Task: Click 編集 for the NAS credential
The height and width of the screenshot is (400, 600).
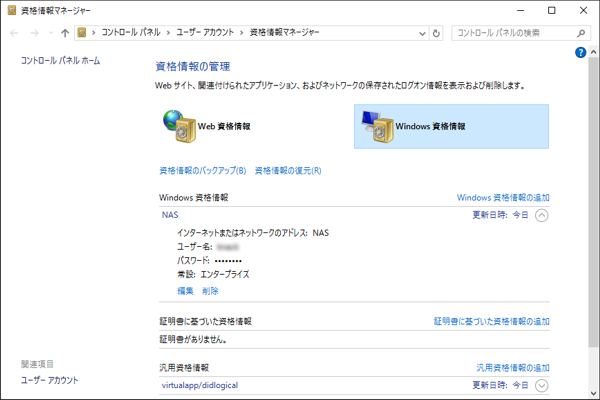Action: [x=186, y=291]
